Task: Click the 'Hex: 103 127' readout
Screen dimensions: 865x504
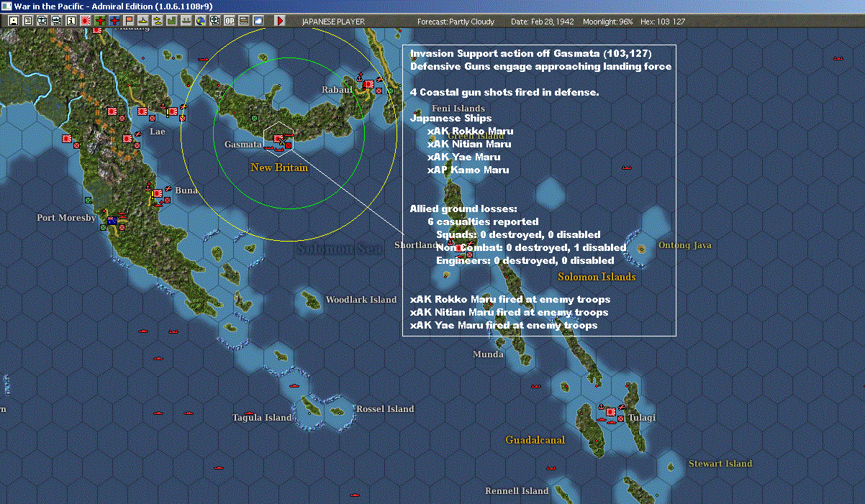Action: coord(661,22)
